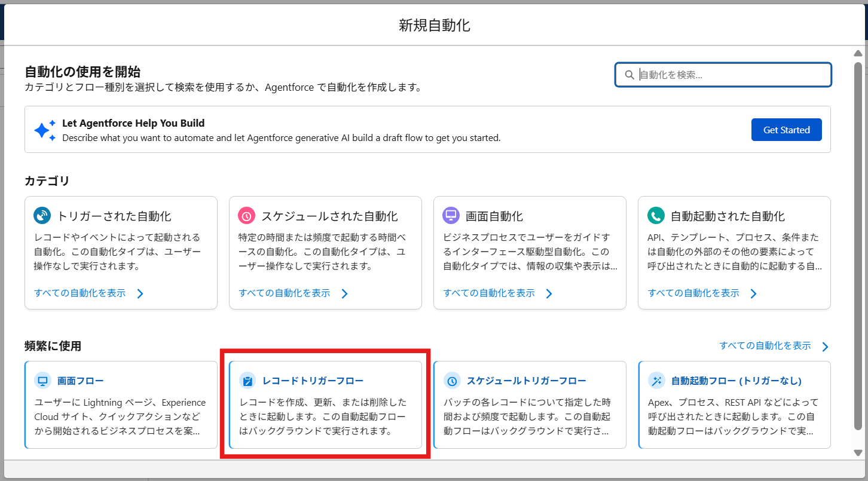
Task: Click the 画面自動化 monitor icon
Action: click(x=451, y=216)
